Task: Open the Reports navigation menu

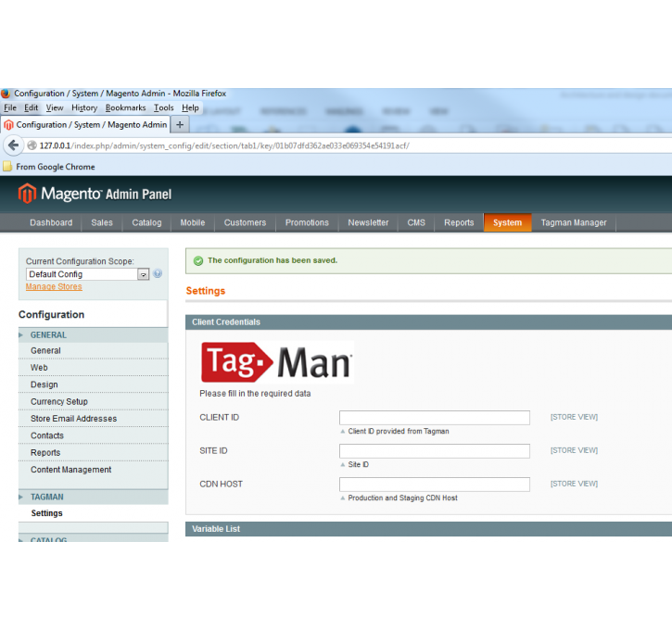Action: (459, 222)
